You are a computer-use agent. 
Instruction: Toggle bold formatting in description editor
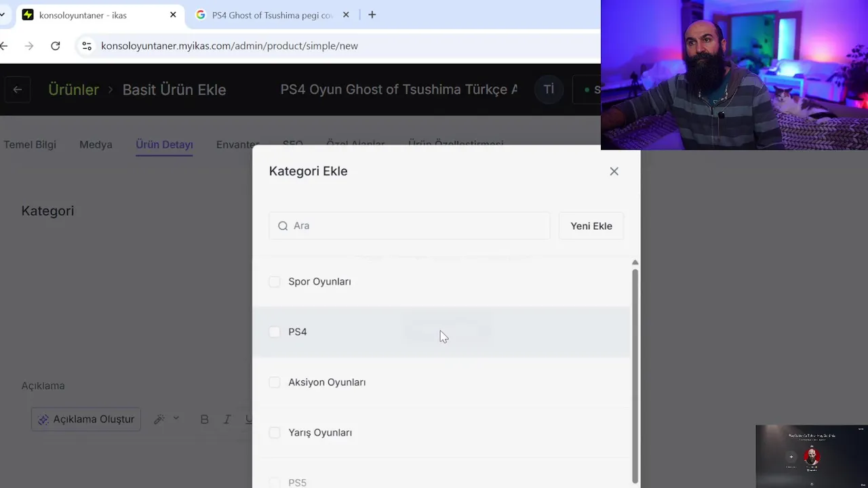204,419
